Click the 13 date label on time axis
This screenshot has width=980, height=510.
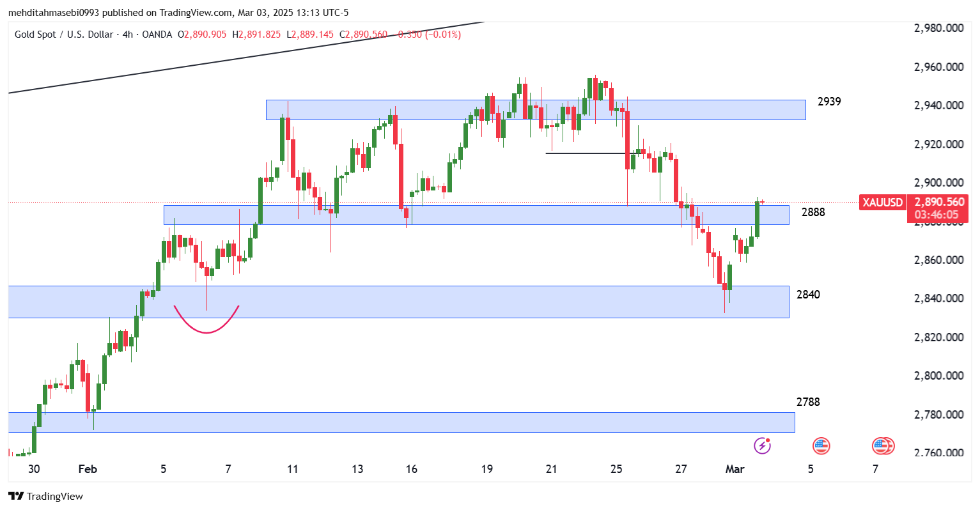357,469
